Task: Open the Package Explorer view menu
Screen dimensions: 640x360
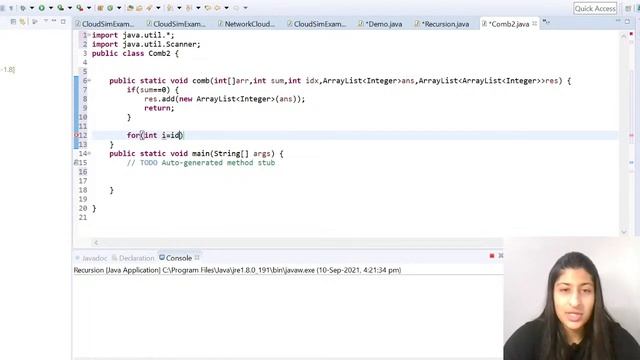Action: pos(46,21)
